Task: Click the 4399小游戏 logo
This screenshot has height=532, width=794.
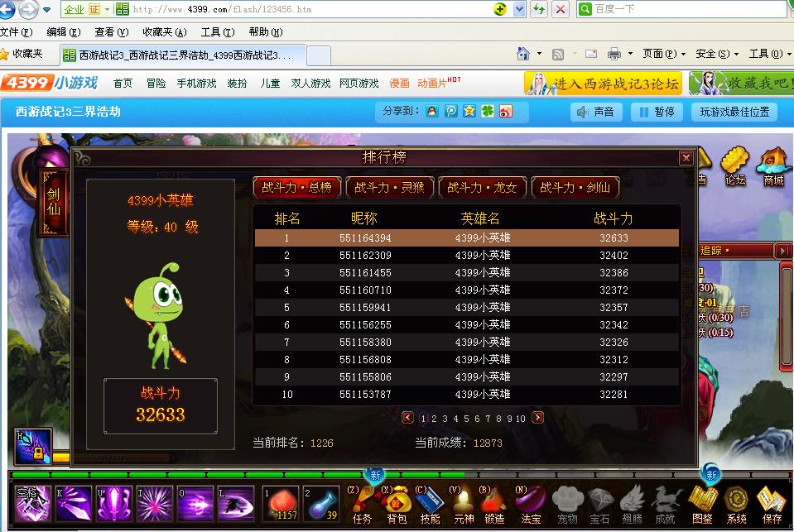Action: [50, 83]
